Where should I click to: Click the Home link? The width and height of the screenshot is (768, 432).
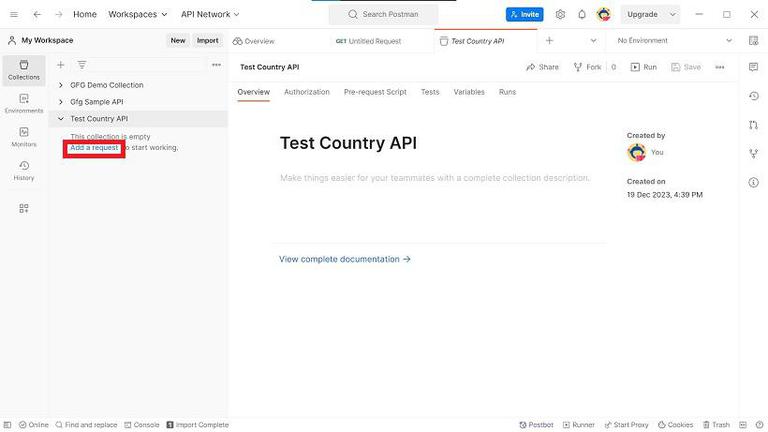(x=85, y=15)
